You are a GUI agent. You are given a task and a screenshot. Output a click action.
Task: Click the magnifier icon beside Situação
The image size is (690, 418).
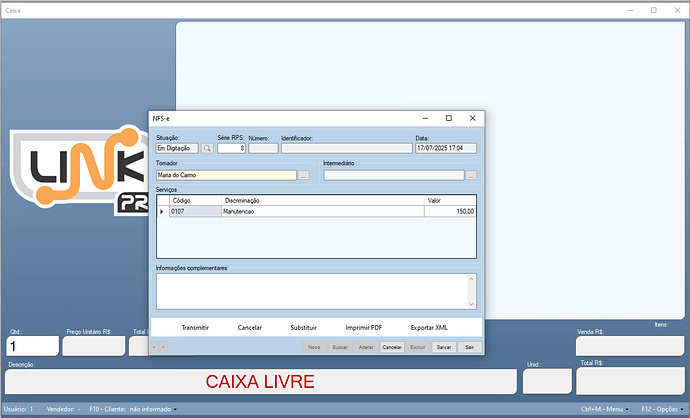(x=208, y=148)
